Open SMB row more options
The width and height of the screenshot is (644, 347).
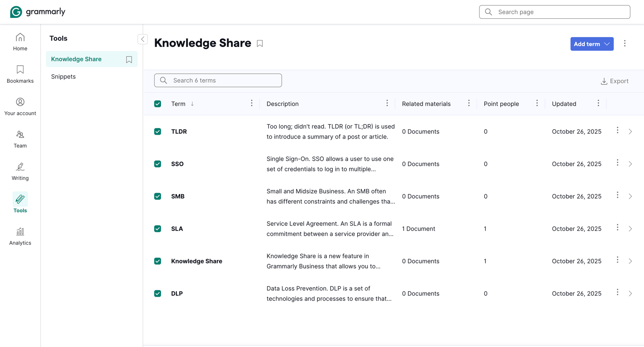618,195
